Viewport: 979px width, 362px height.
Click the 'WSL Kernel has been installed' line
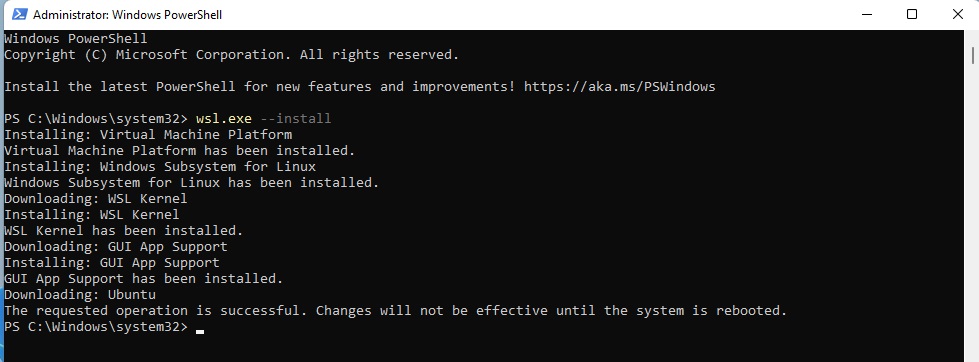[x=124, y=231]
